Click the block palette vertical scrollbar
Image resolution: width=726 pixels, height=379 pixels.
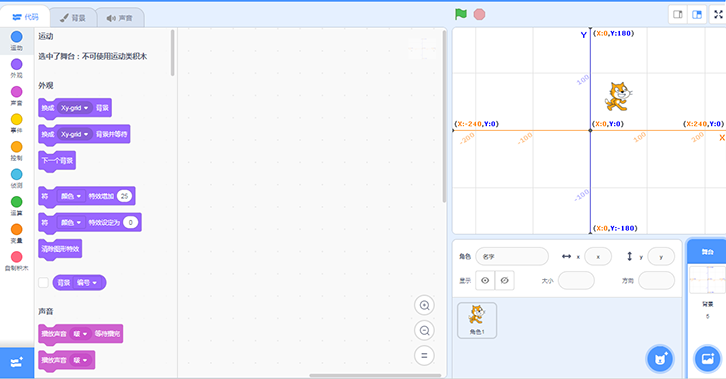click(173, 52)
